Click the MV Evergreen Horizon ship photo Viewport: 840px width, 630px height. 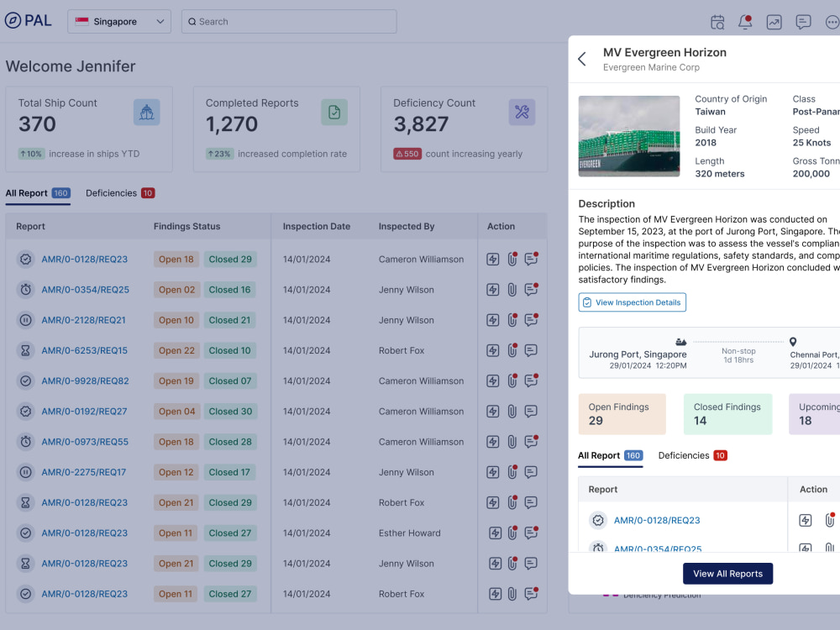click(x=629, y=136)
